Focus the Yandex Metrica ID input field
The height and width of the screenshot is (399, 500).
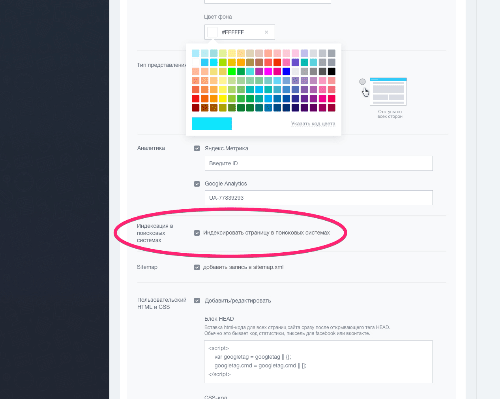point(319,163)
